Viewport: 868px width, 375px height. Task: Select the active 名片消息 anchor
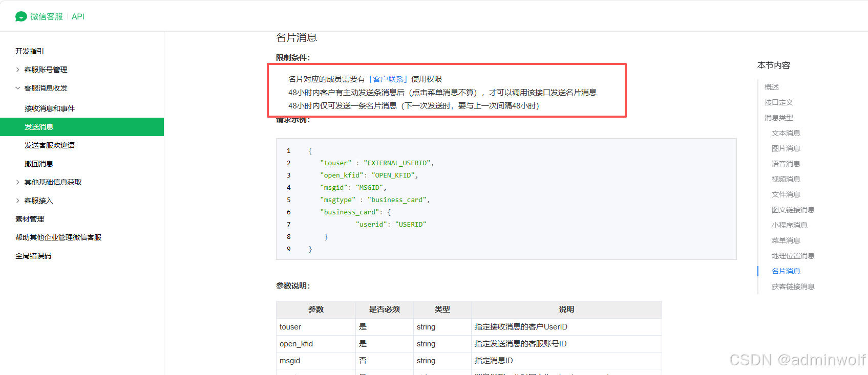point(786,271)
